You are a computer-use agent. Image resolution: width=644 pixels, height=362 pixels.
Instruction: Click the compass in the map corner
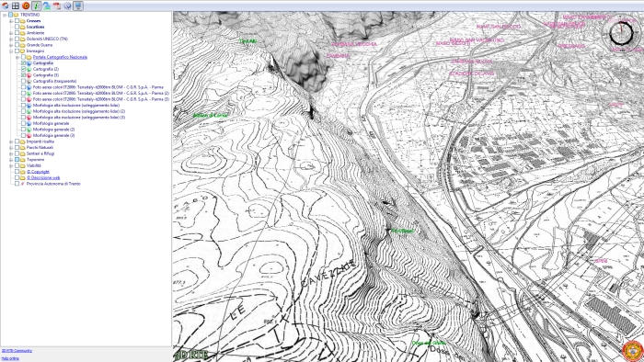point(621,33)
